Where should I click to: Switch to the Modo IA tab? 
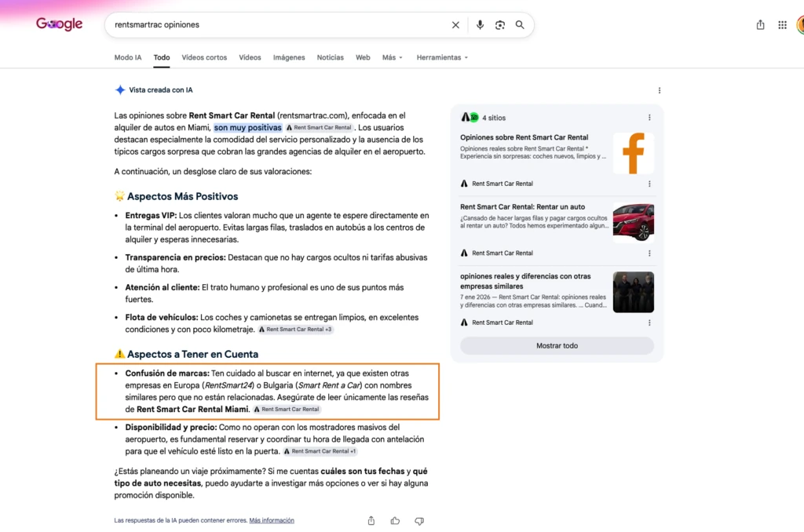coord(128,57)
